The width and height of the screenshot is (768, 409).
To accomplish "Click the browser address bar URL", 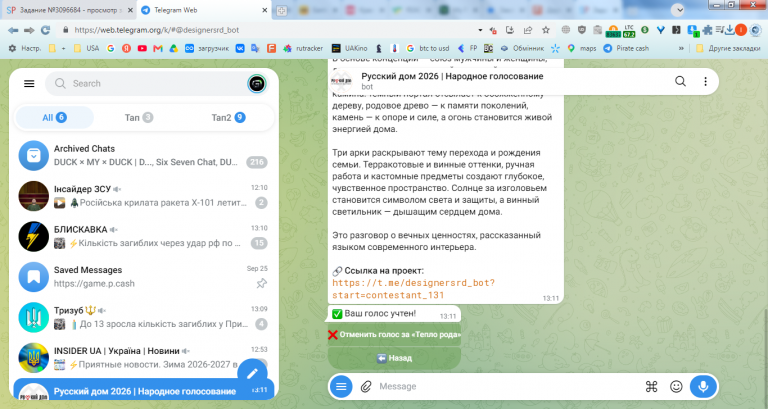I will (x=157, y=30).
